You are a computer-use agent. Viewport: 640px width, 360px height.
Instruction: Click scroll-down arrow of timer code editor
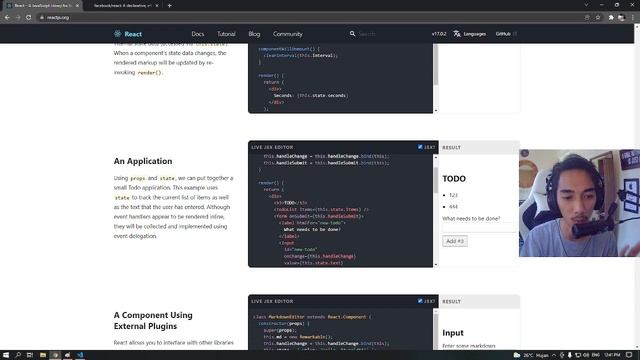[436, 110]
